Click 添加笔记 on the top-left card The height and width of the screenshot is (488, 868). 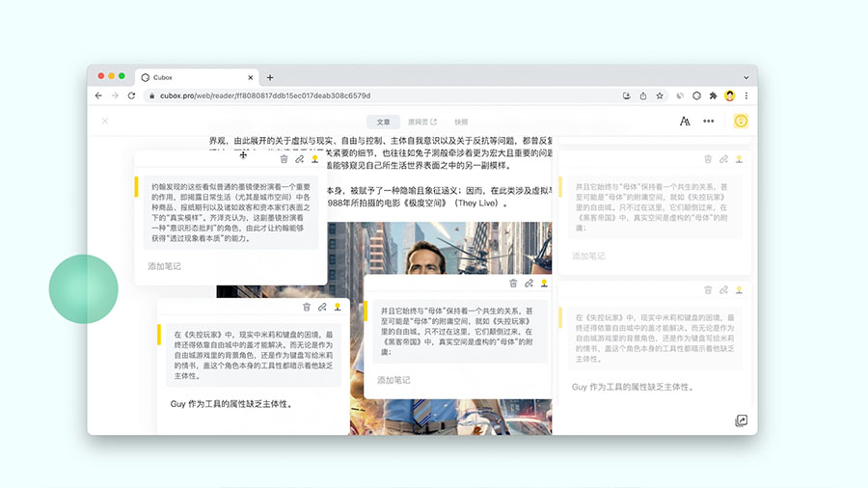(164, 266)
